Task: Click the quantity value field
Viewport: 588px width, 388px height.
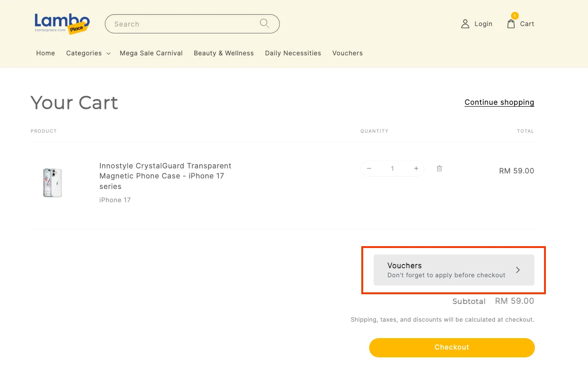Action: (392, 168)
